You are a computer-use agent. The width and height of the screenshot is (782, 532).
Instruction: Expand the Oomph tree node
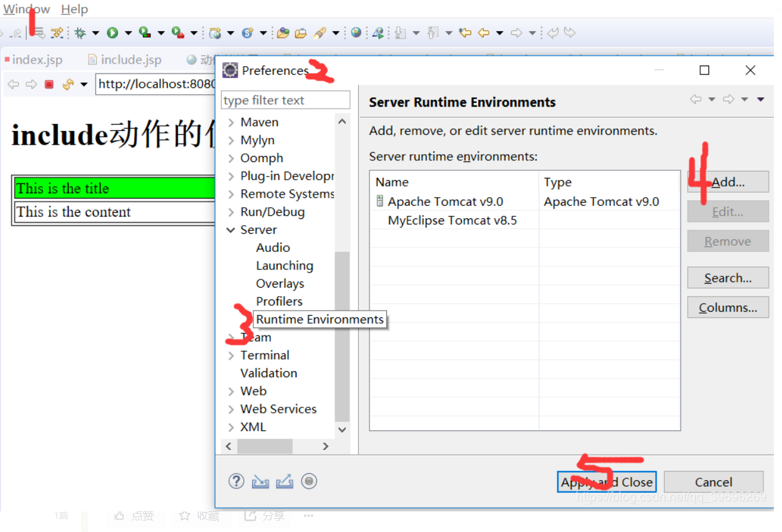(x=232, y=158)
